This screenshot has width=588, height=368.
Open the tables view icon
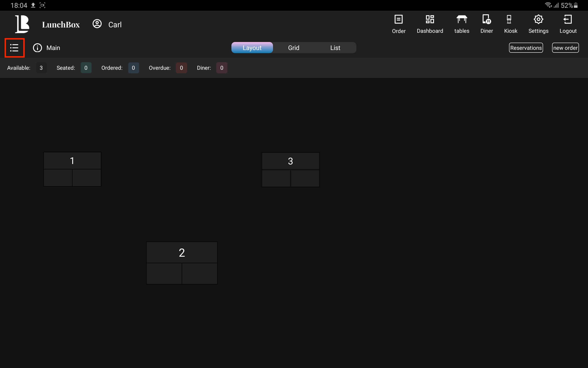(x=462, y=20)
